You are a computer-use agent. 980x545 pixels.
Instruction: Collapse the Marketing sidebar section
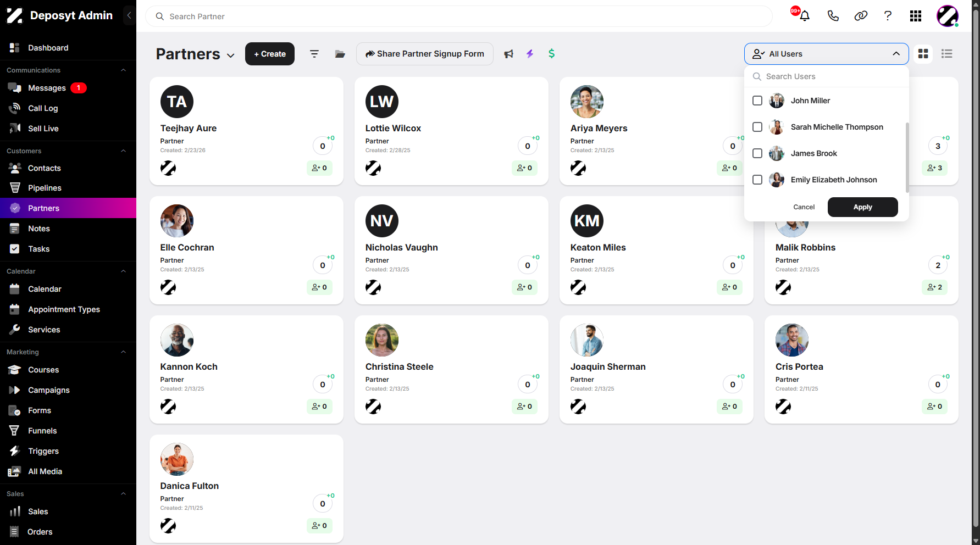coord(124,352)
